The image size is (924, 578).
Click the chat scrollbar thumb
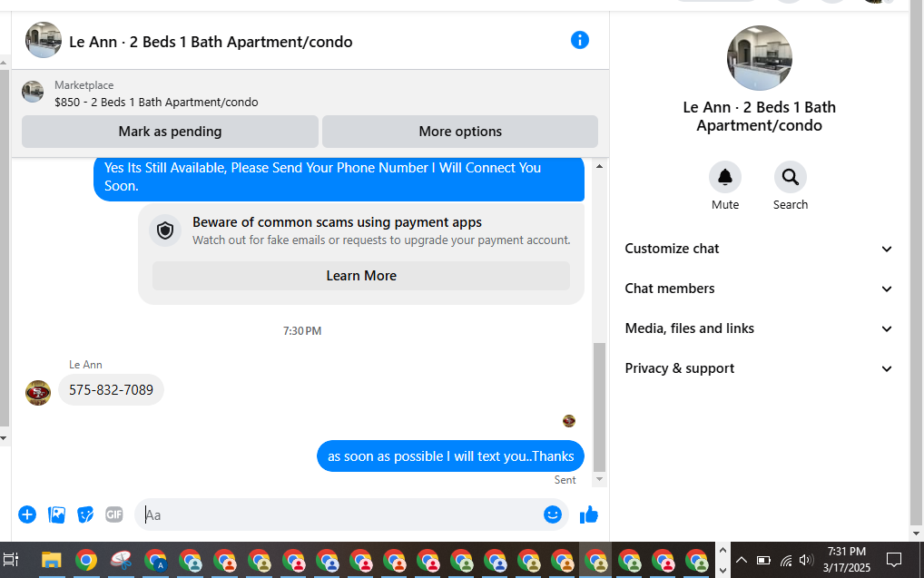click(x=599, y=407)
